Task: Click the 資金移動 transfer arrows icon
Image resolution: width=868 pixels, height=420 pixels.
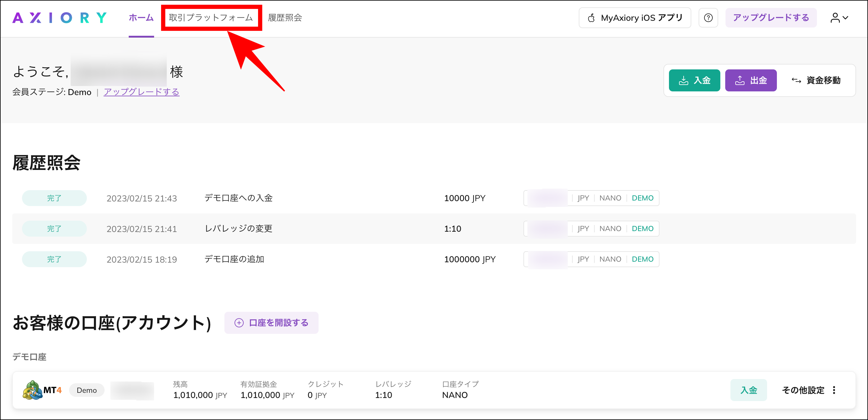Action: tap(796, 80)
